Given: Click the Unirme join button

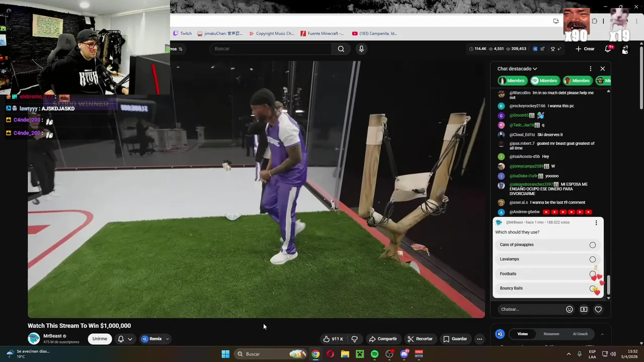Looking at the screenshot, I should (x=100, y=339).
